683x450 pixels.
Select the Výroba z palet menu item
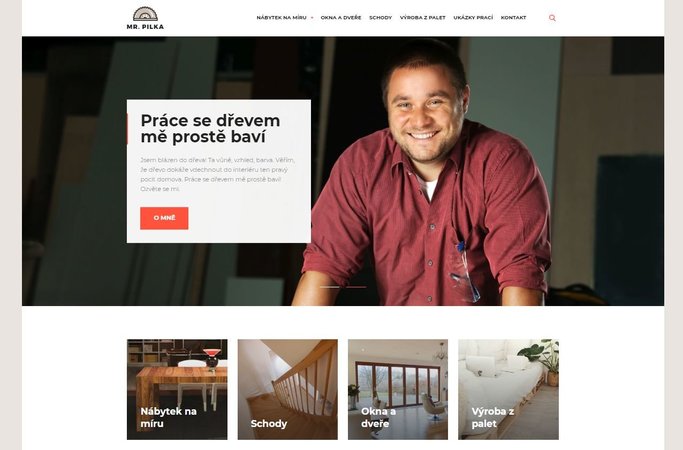[x=423, y=18]
